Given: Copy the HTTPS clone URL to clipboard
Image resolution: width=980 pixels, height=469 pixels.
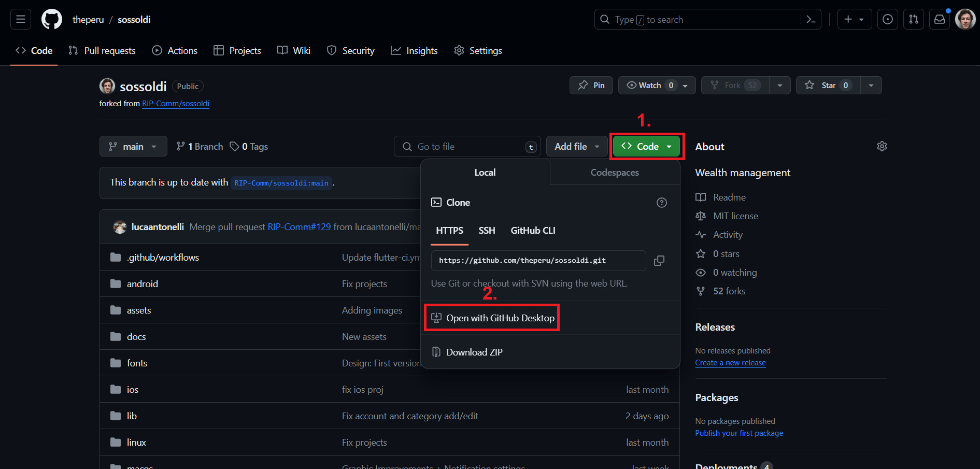Looking at the screenshot, I should click(x=659, y=261).
